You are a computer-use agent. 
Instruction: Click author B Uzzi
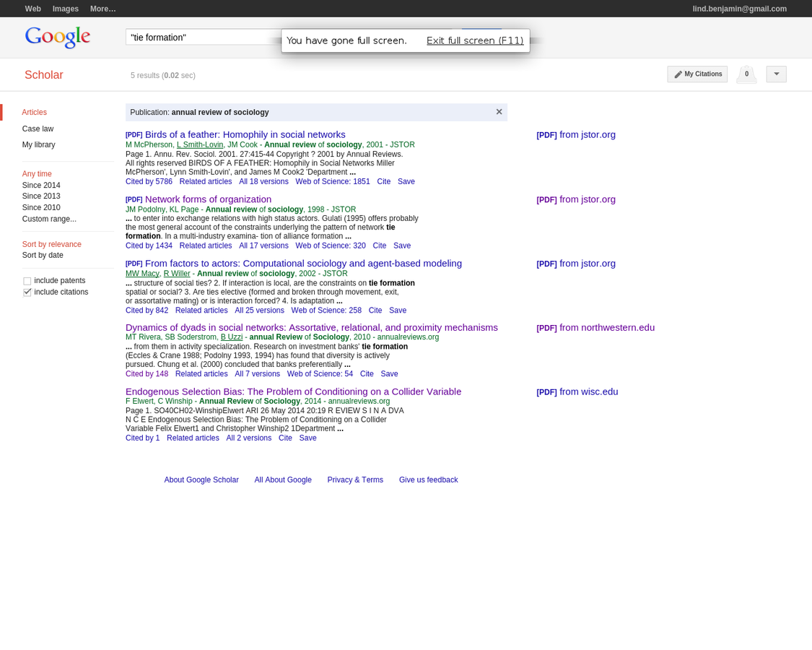pos(232,337)
